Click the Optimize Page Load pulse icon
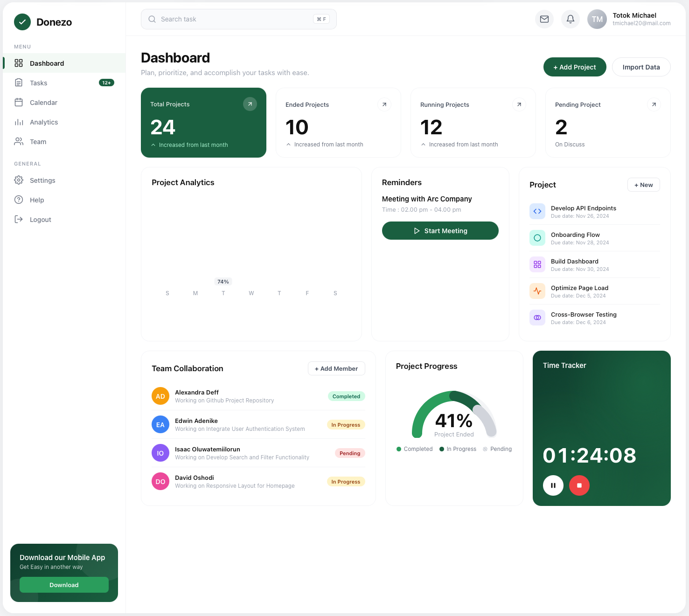 coord(537,291)
